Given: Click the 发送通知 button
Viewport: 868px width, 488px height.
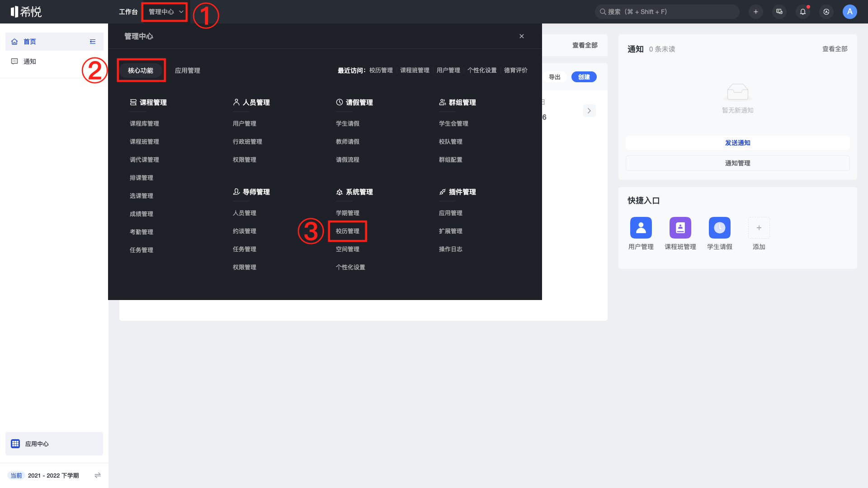Looking at the screenshot, I should click(738, 143).
